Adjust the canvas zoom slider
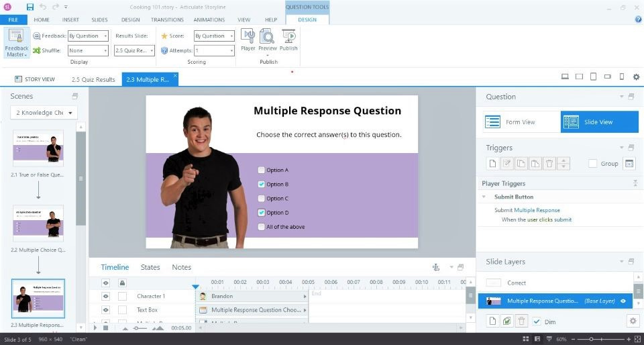The height and width of the screenshot is (345, 644). click(x=591, y=339)
